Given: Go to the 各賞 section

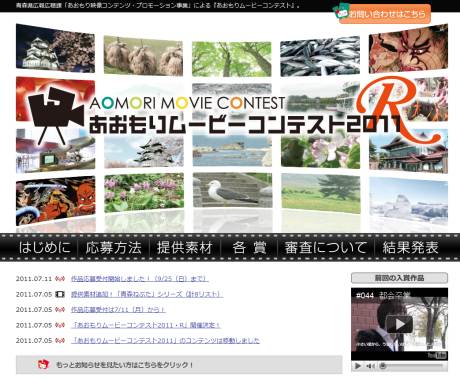Looking at the screenshot, I should click(x=249, y=248).
